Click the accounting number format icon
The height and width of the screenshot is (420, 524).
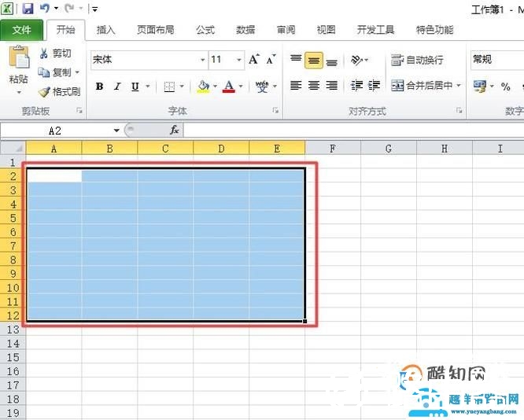coord(480,87)
